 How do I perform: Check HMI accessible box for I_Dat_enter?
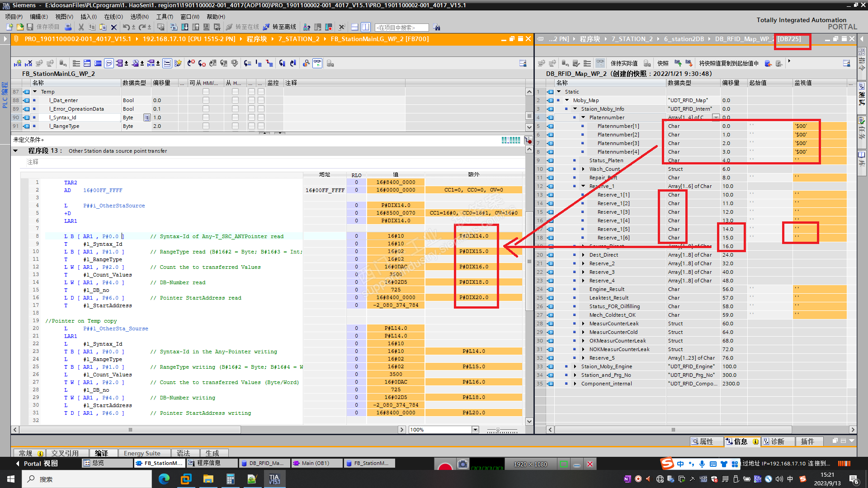[x=206, y=100]
